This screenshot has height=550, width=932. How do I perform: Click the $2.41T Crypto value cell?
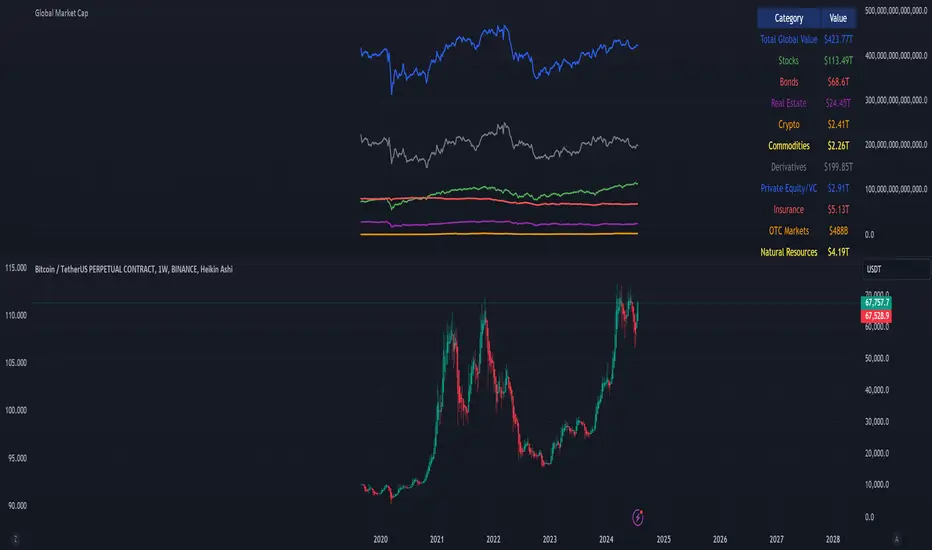(x=838, y=124)
